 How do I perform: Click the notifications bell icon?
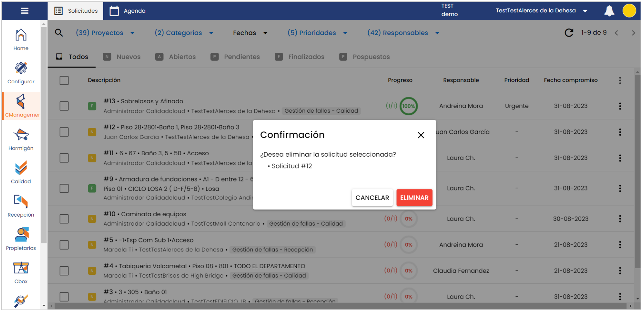609,11
